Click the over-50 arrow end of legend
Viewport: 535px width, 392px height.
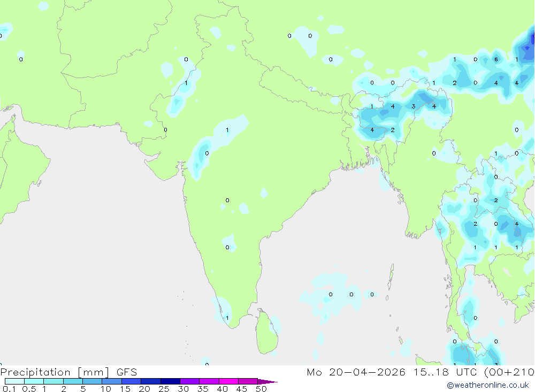pyautogui.click(x=267, y=382)
